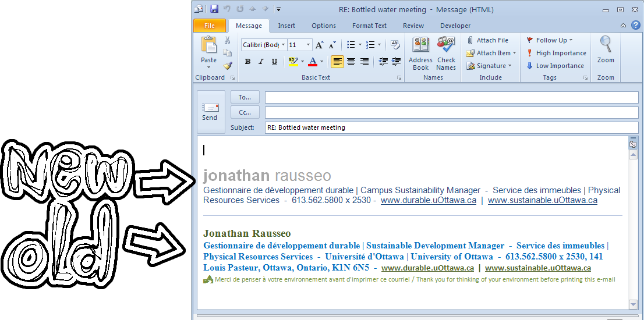Open Follow Up flag dropdown
The width and height of the screenshot is (644, 320).
pyautogui.click(x=550, y=40)
